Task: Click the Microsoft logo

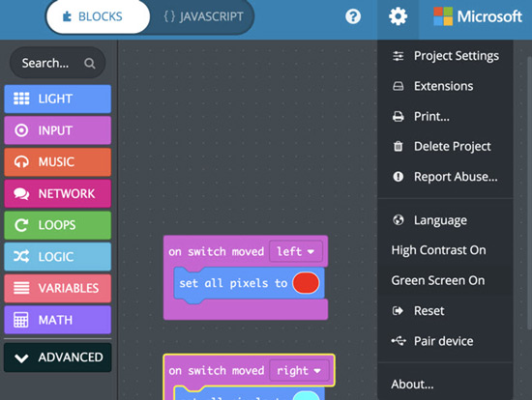Action: 478,16
